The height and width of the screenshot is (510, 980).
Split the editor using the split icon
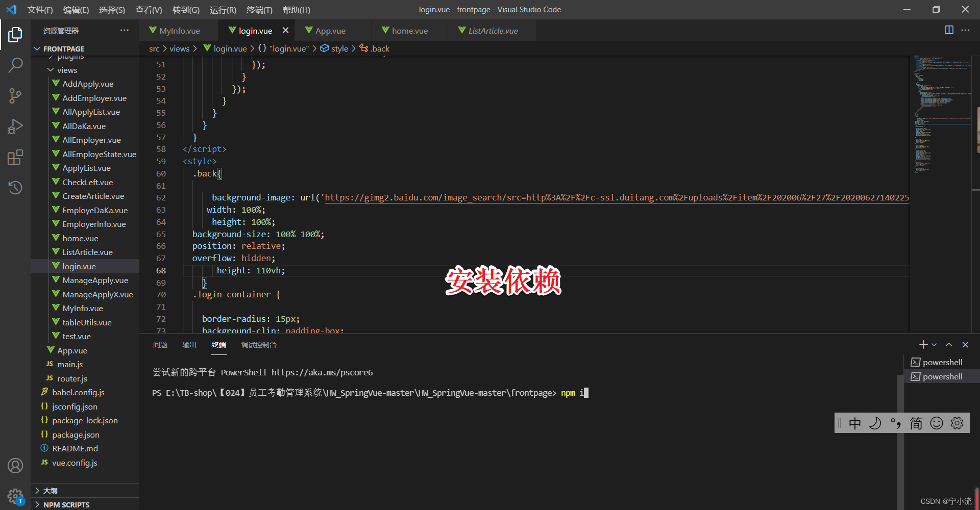tap(949, 30)
